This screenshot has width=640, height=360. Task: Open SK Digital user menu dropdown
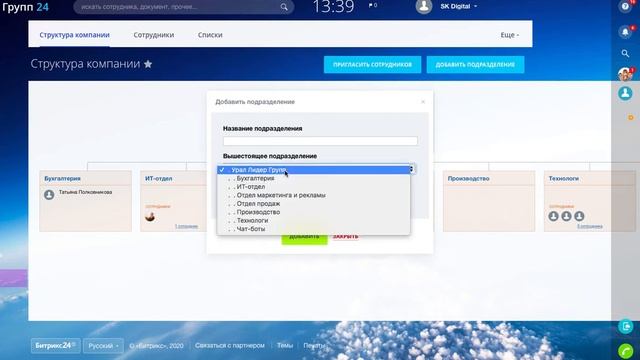pos(459,6)
